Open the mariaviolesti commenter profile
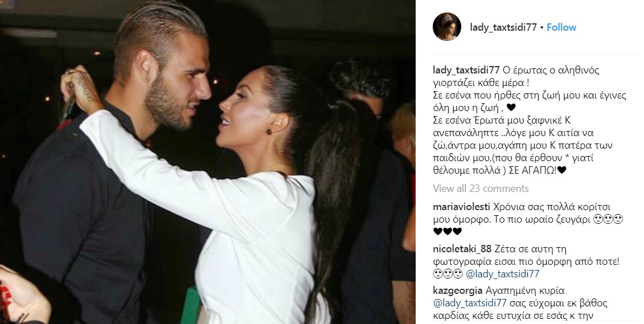Image resolution: width=644 pixels, height=324 pixels. [x=462, y=207]
